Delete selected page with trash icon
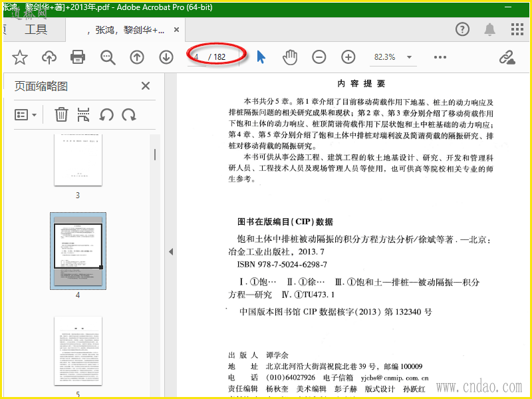The width and height of the screenshot is (532, 399). point(61,114)
